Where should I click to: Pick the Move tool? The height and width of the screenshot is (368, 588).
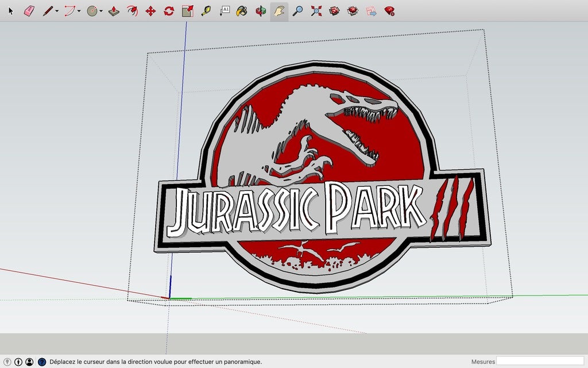click(150, 11)
